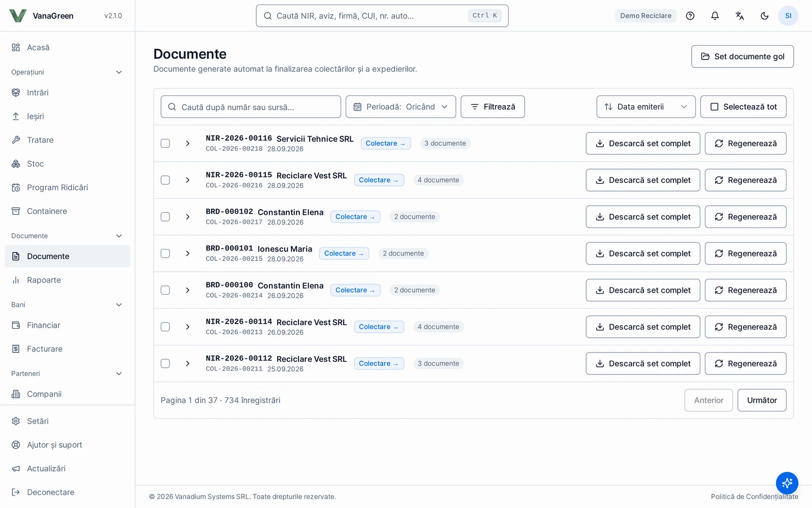Expand the NIR-2026-00114 row chevron

(188, 327)
